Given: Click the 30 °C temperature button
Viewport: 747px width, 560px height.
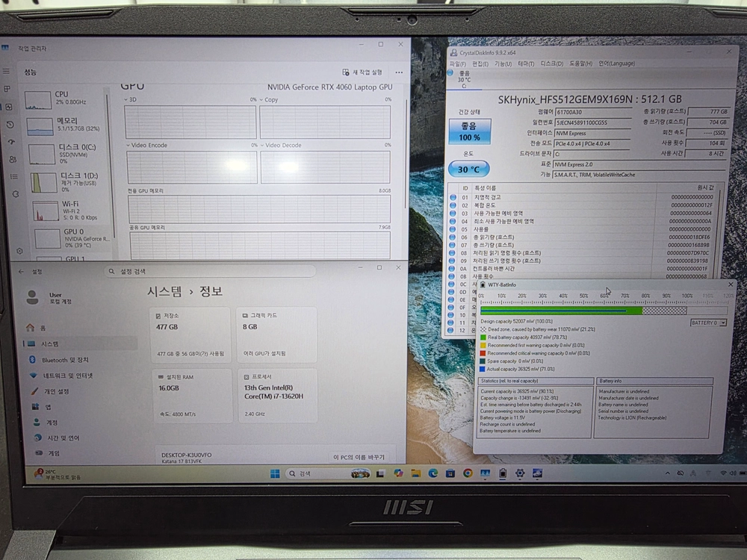Looking at the screenshot, I should click(x=469, y=169).
